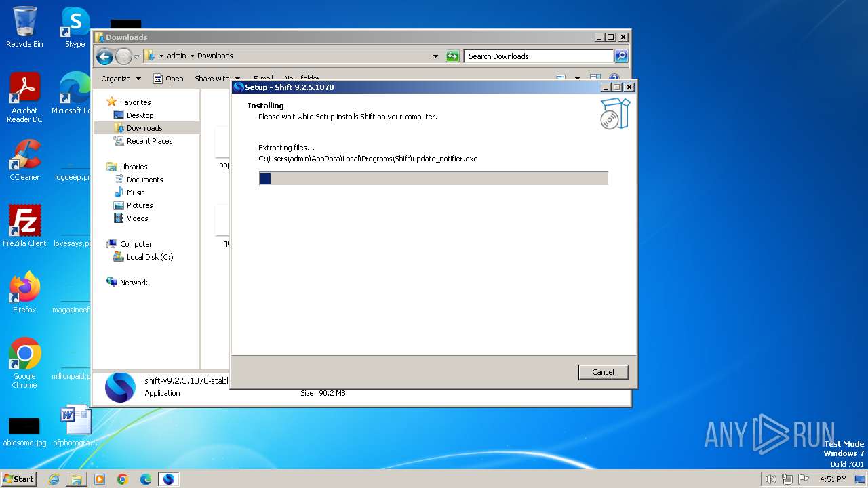The image size is (868, 488).
Task: Go forward in the Downloads window
Action: point(123,56)
